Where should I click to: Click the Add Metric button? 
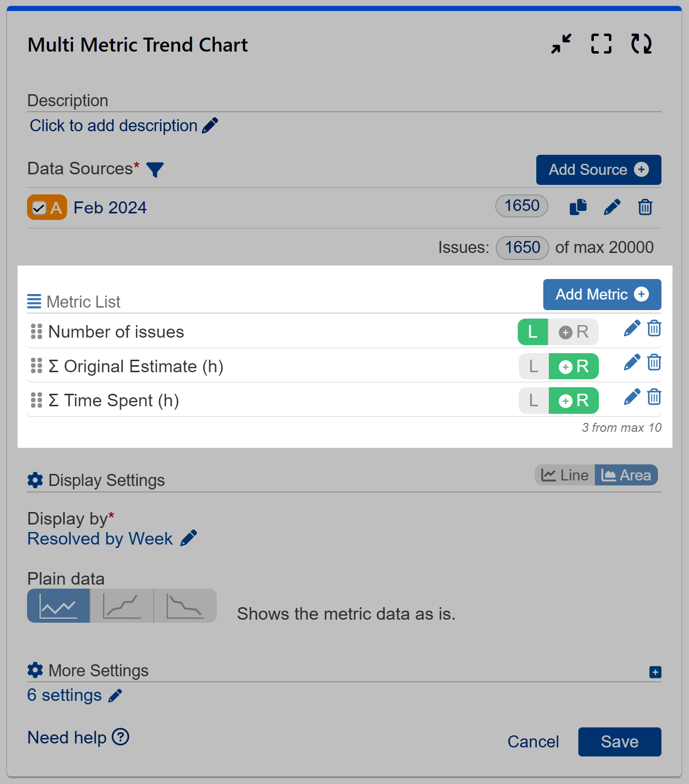coord(601,295)
